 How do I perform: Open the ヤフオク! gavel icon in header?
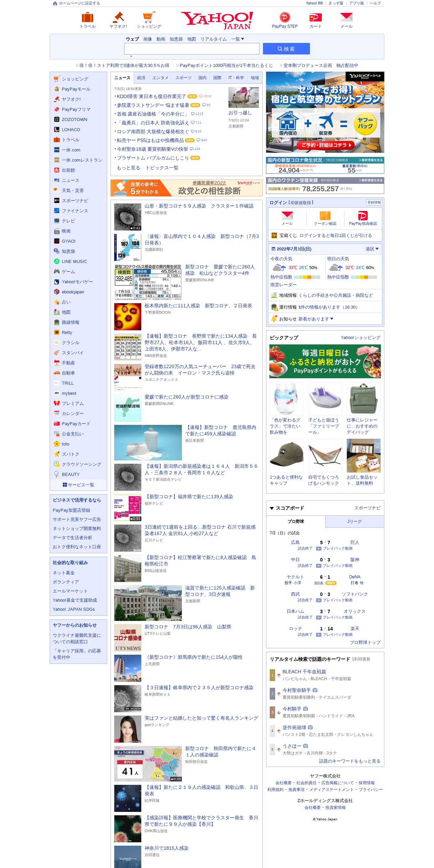pyautogui.click(x=118, y=17)
